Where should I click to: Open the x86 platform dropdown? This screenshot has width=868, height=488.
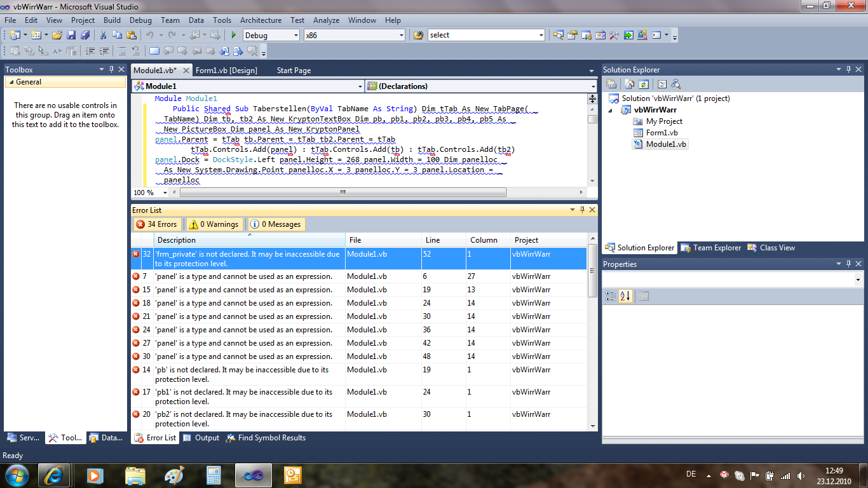click(400, 36)
